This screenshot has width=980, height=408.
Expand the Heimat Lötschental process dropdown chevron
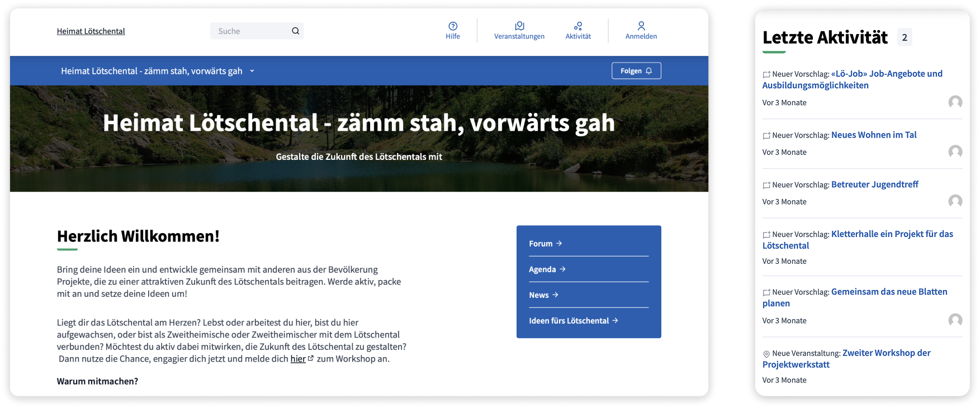click(252, 71)
